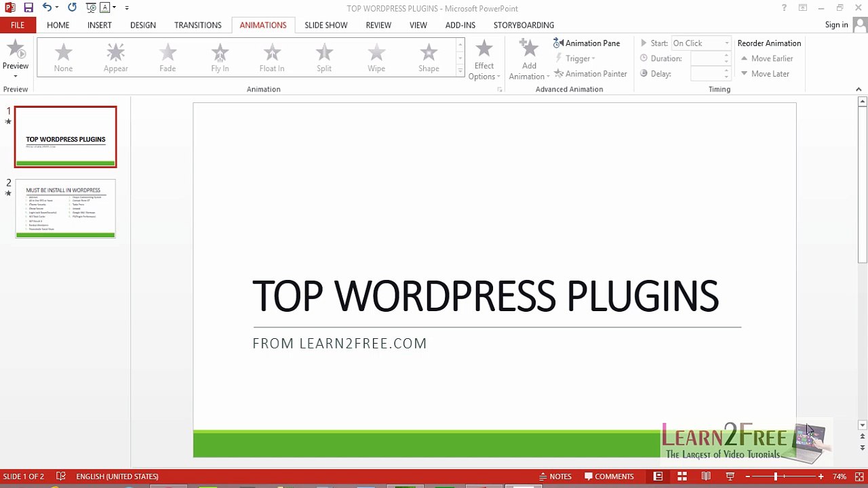Collapse the ribbon with the arrow
Viewport: 868px width, 488px height.
(x=859, y=89)
